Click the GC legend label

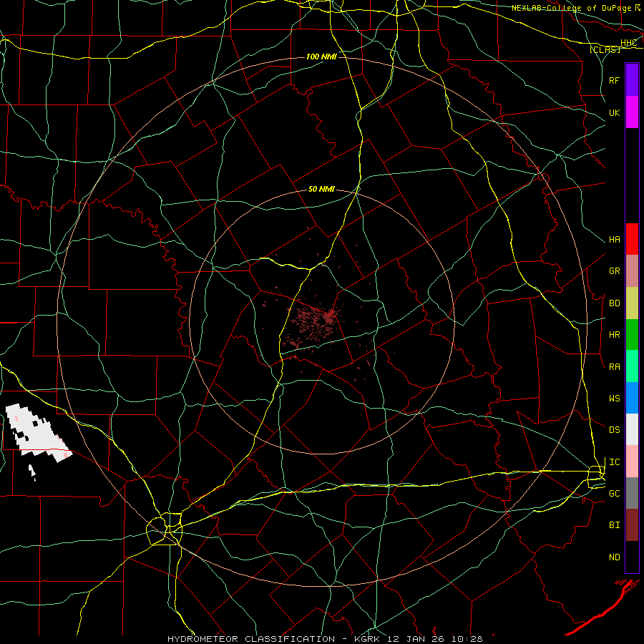(x=614, y=494)
